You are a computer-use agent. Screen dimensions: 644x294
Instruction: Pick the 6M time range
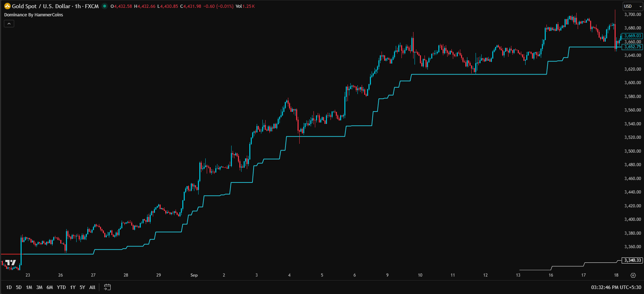tap(50, 287)
